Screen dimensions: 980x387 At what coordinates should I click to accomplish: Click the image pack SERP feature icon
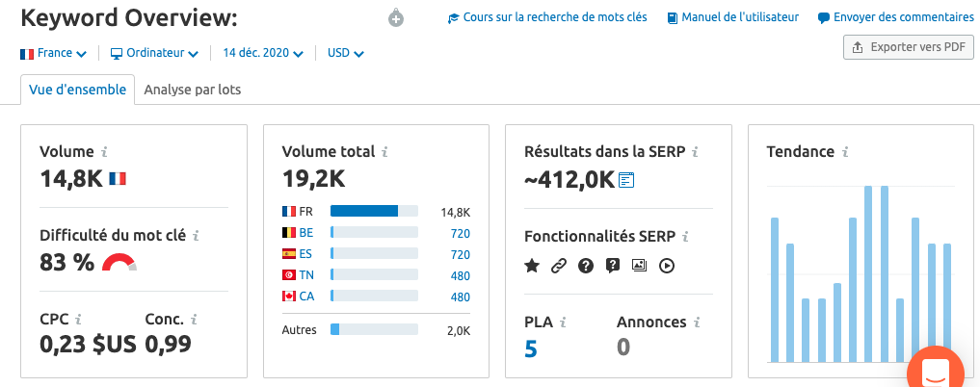639,266
